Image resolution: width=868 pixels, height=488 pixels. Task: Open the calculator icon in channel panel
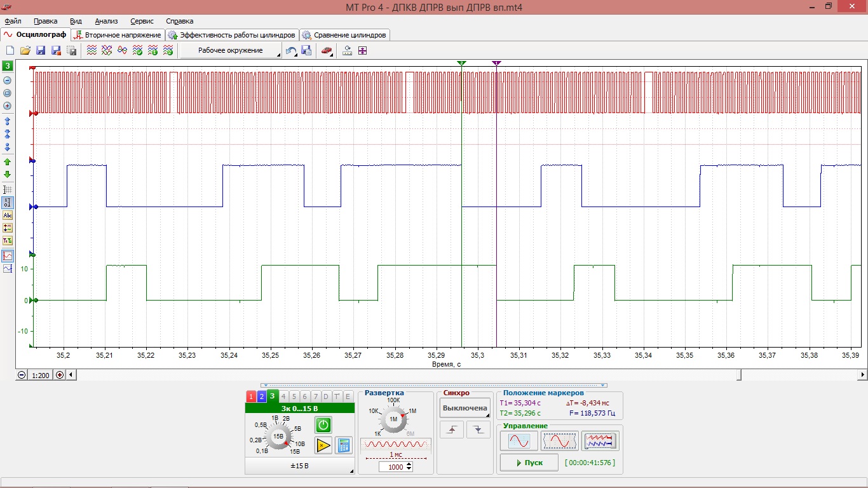(x=344, y=445)
